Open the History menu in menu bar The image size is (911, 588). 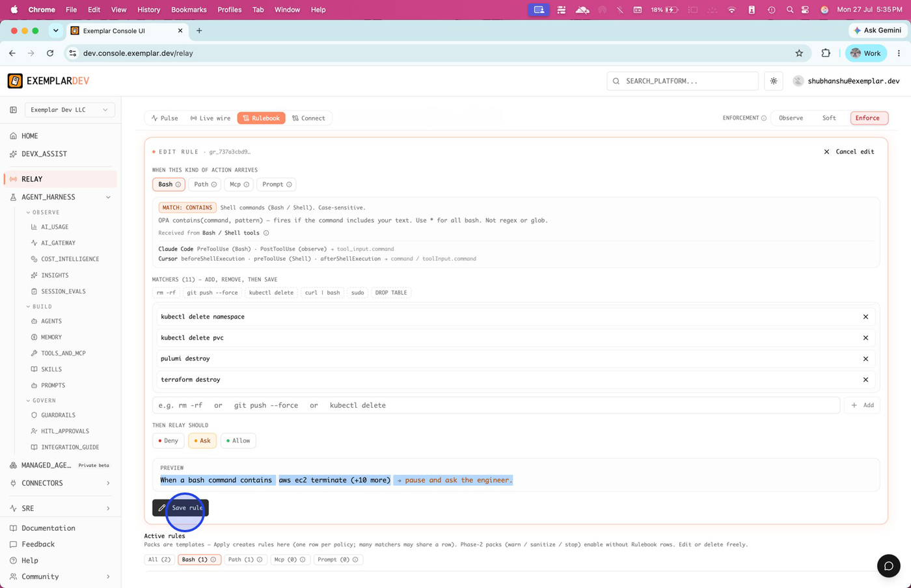[x=148, y=10]
